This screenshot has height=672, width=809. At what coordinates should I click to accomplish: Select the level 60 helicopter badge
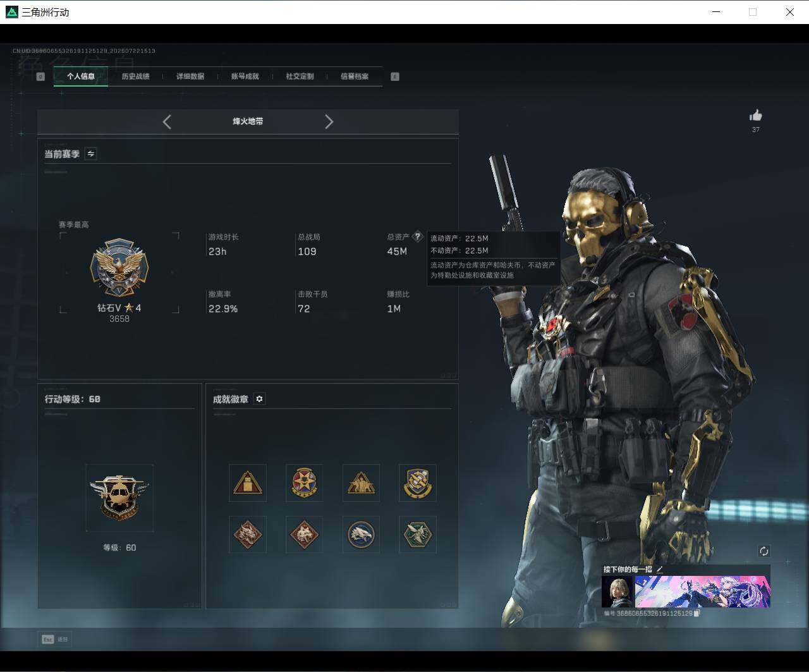click(119, 498)
